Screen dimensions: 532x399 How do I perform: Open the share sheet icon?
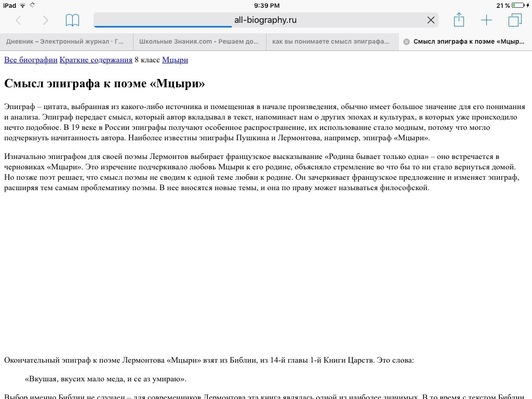(459, 20)
